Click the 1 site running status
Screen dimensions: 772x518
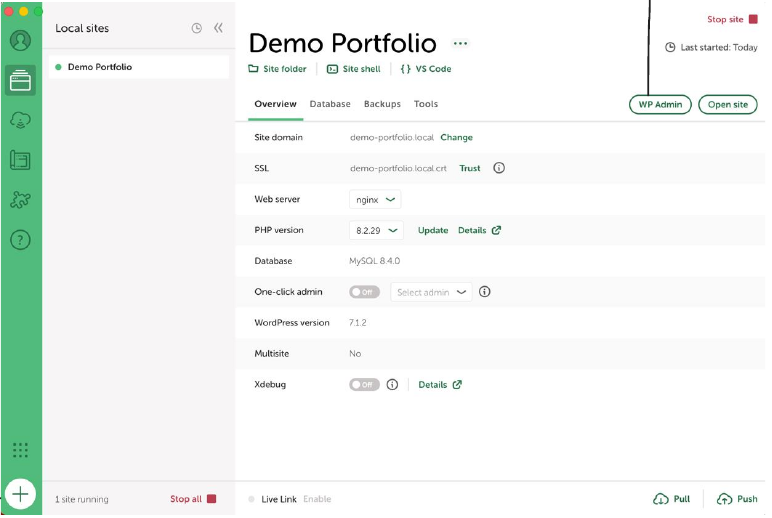(x=82, y=499)
